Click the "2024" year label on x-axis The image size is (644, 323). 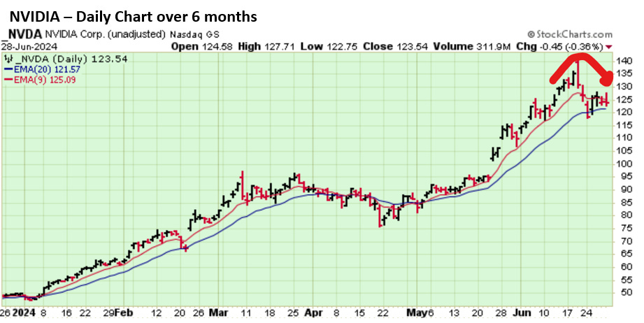pos(24,313)
